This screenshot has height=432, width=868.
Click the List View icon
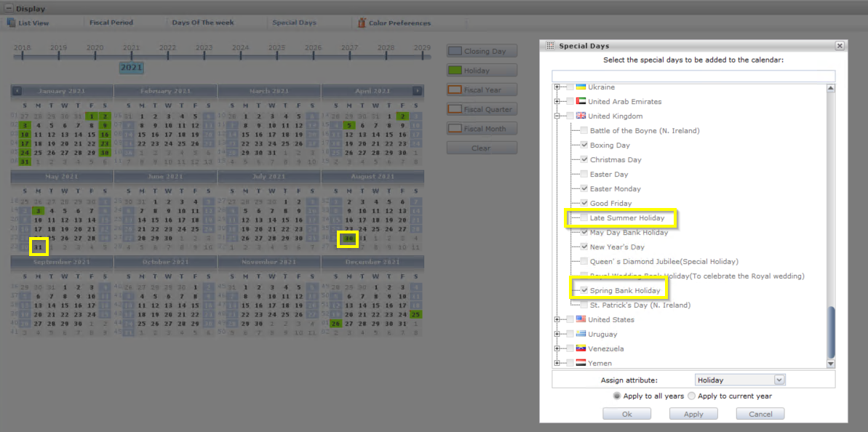pyautogui.click(x=11, y=23)
